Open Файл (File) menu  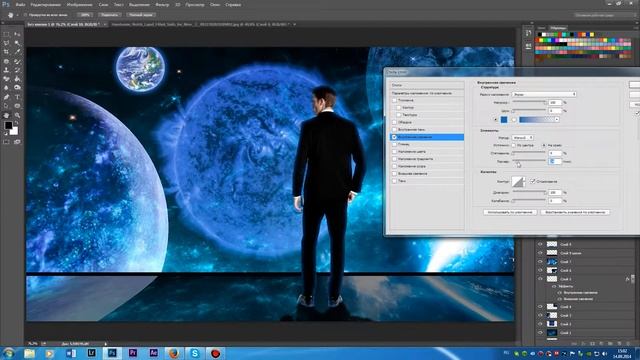pos(20,5)
